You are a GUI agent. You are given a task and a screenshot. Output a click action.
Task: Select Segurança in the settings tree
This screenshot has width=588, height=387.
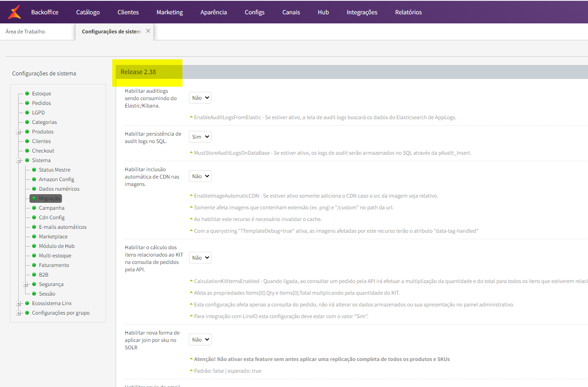point(51,284)
